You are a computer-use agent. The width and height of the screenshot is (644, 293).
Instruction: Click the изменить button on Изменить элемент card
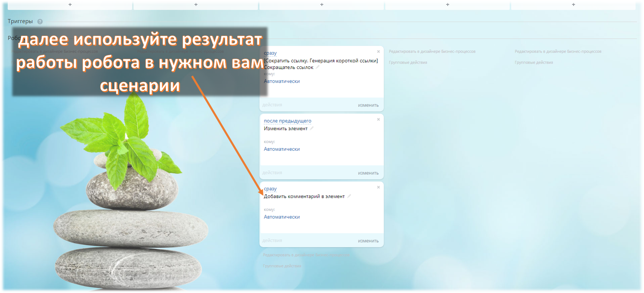point(368,173)
